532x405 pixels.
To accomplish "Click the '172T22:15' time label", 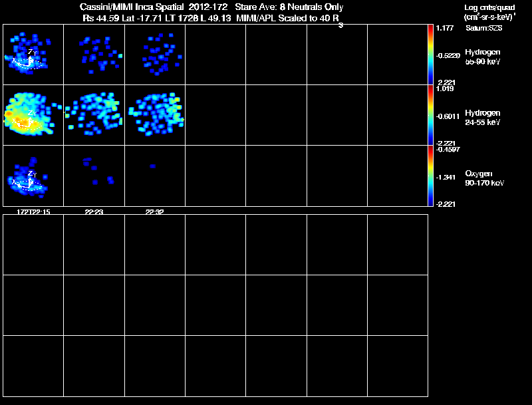I will [x=33, y=212].
